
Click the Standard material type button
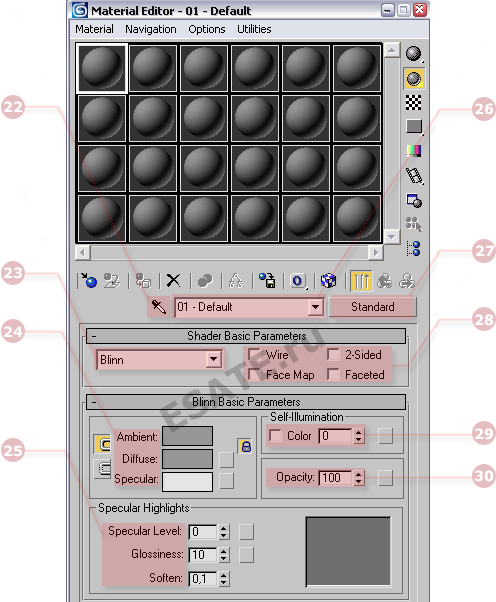(373, 307)
